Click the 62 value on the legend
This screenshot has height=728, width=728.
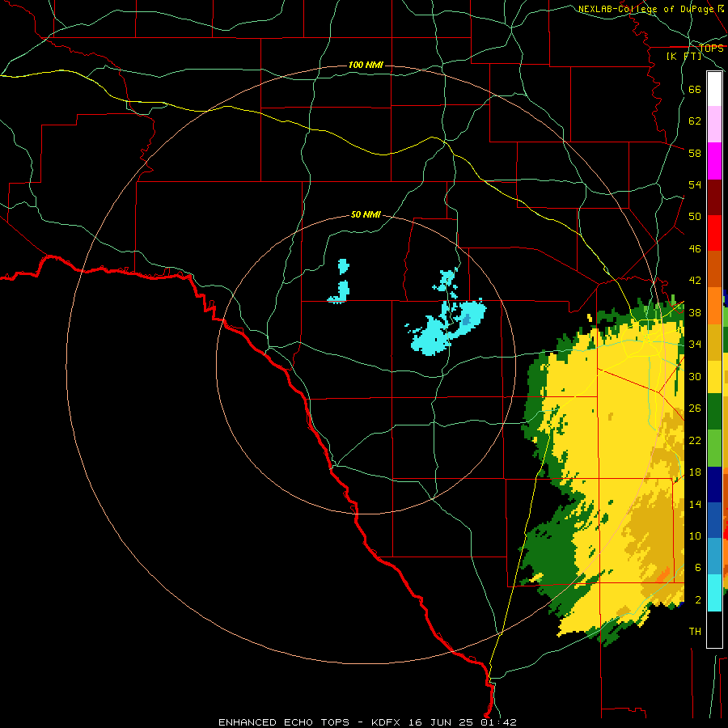(x=695, y=121)
